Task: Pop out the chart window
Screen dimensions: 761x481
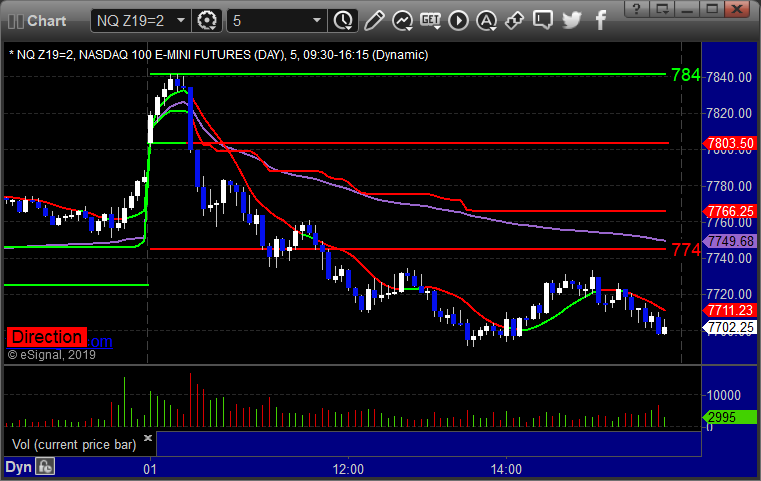Action: click(x=662, y=9)
